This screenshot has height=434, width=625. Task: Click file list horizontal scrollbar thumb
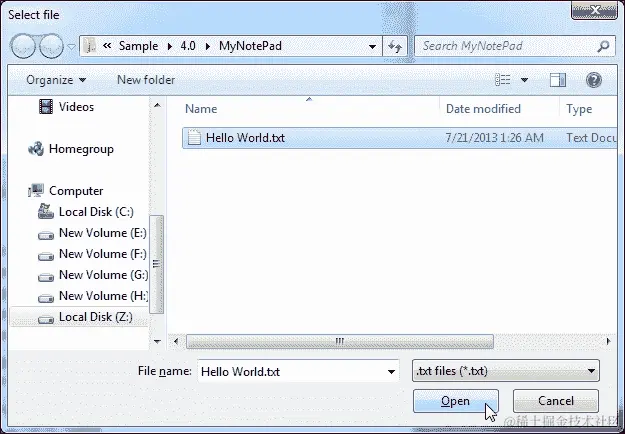tap(340, 342)
